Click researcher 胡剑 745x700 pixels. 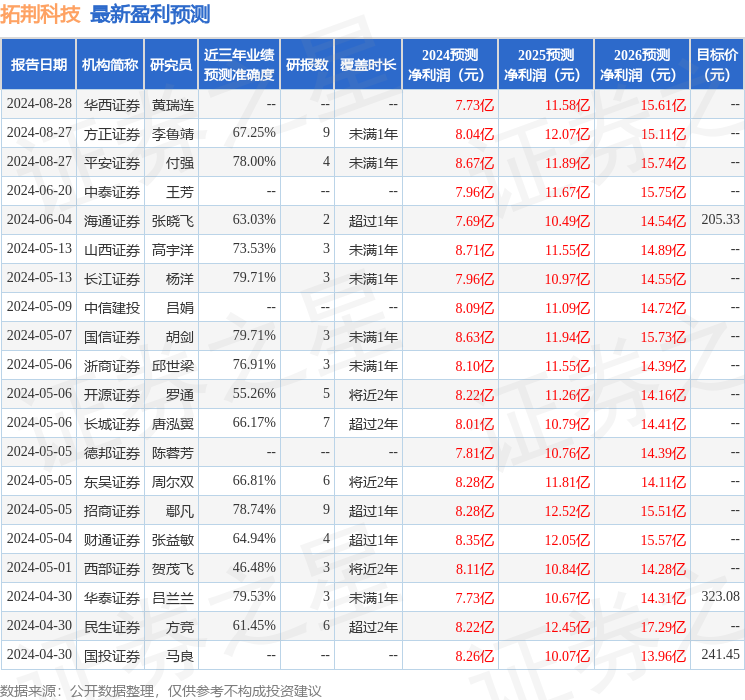point(180,337)
